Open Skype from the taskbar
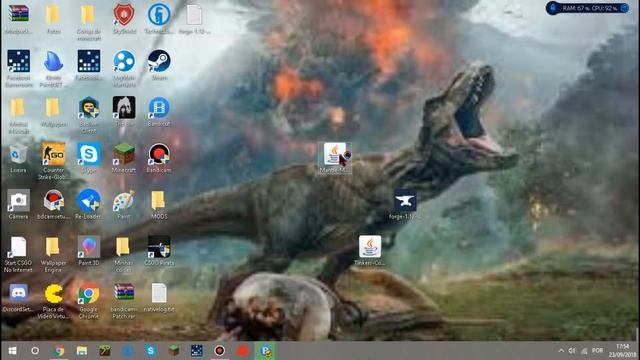Image resolution: width=640 pixels, height=360 pixels. click(151, 351)
